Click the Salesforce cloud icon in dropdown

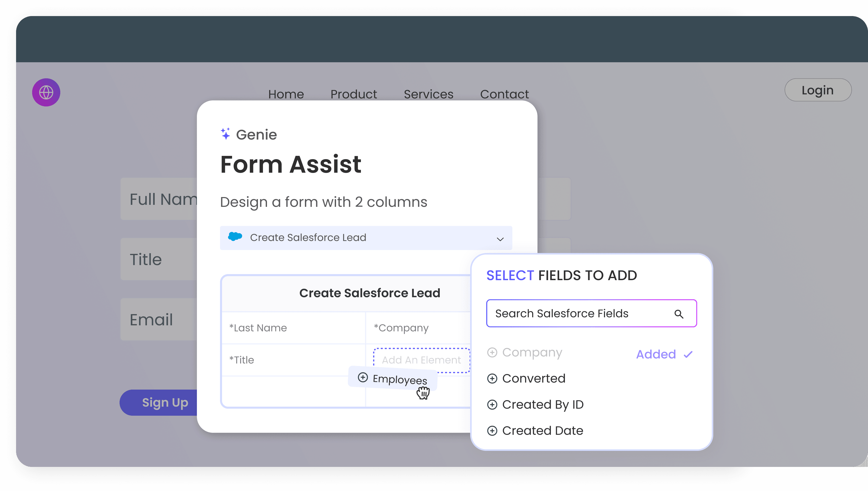[235, 237]
